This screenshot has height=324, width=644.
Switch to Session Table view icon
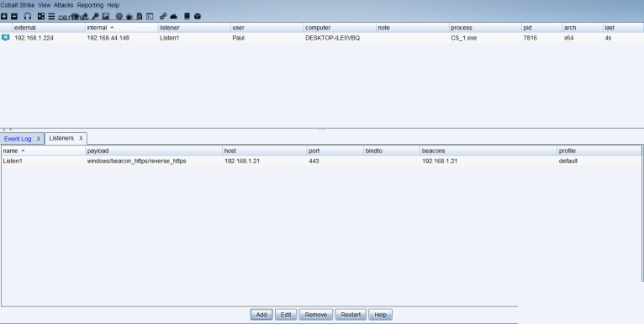point(51,17)
